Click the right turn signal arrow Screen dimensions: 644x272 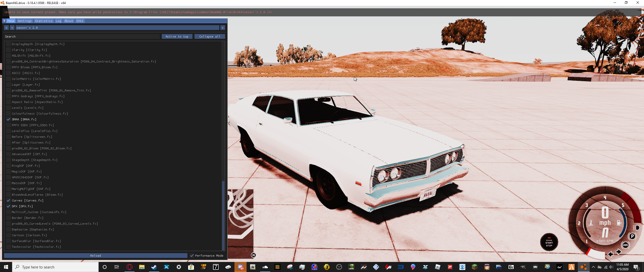619,252
